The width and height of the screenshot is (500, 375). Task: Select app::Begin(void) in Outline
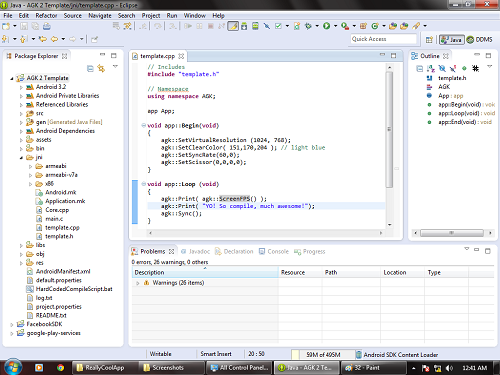tap(461, 105)
